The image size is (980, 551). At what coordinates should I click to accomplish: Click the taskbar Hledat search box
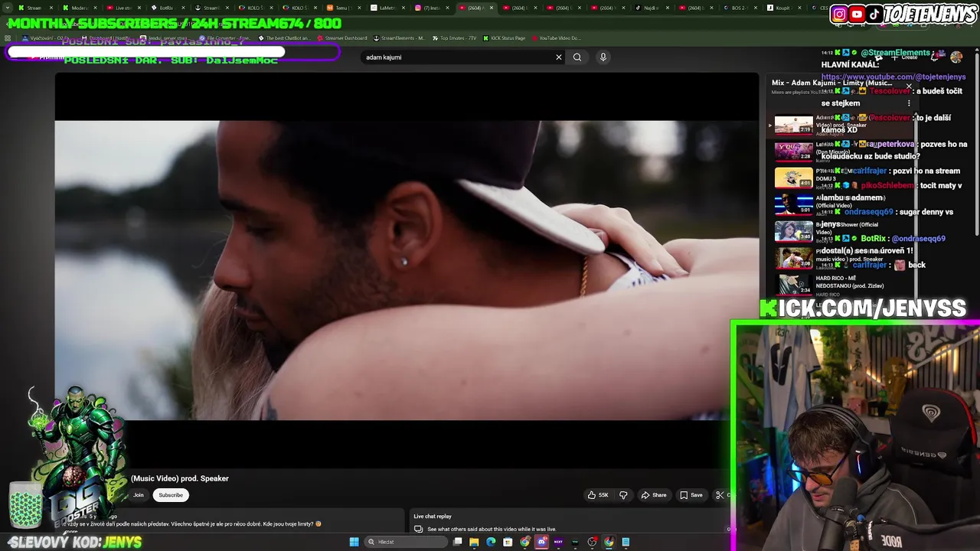(404, 542)
